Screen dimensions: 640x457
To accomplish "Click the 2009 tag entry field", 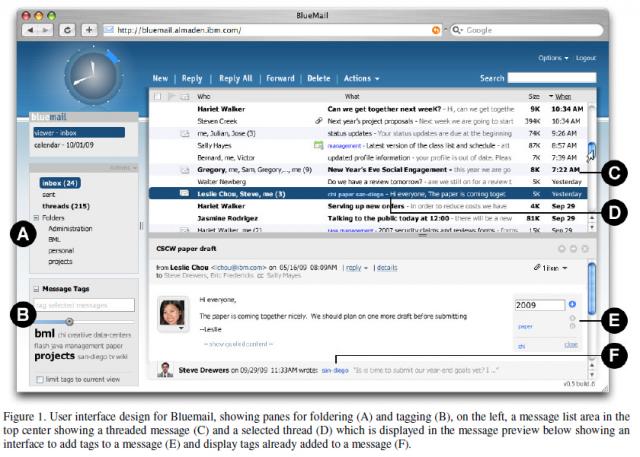I will click(x=540, y=305).
